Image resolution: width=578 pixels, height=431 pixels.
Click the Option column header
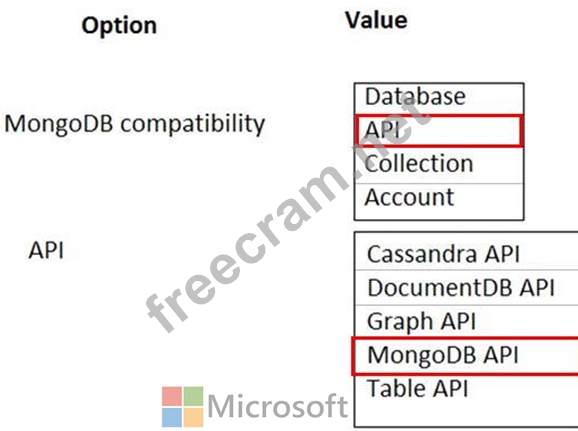click(x=119, y=26)
